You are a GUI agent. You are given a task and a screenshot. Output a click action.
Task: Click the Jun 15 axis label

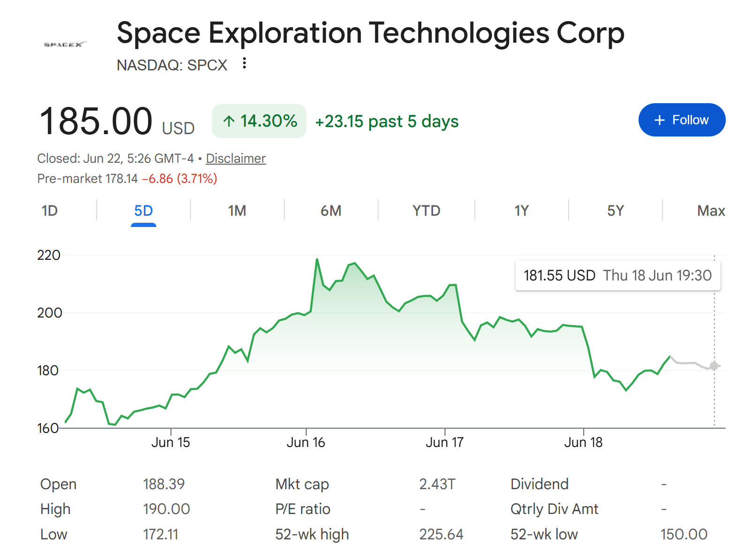pos(171,442)
